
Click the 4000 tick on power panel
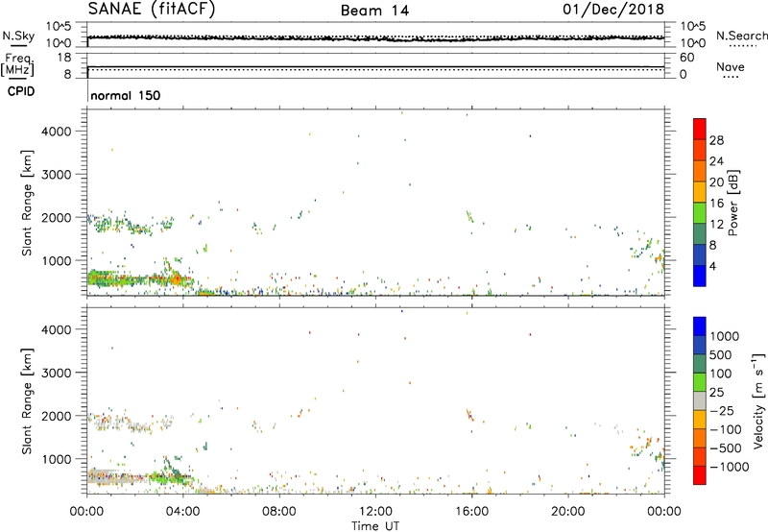pyautogui.click(x=57, y=132)
